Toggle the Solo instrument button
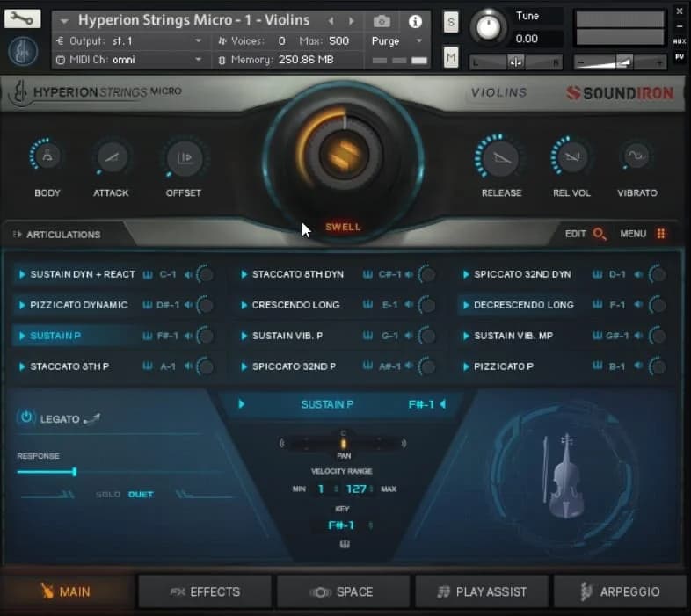This screenshot has width=691, height=616. 450,22
